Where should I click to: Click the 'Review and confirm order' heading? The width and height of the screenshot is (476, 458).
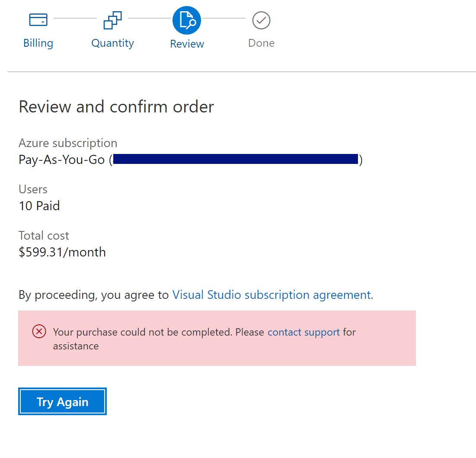pos(116,106)
